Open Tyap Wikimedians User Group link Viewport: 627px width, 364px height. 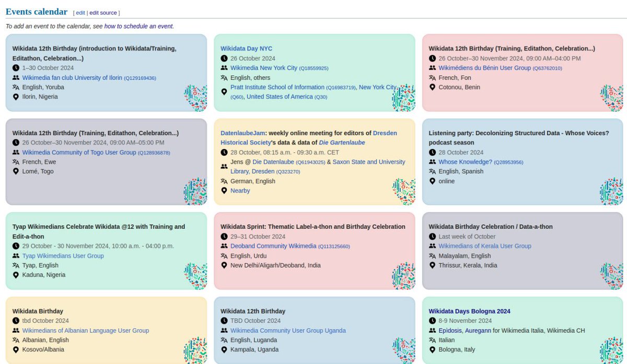63,256
